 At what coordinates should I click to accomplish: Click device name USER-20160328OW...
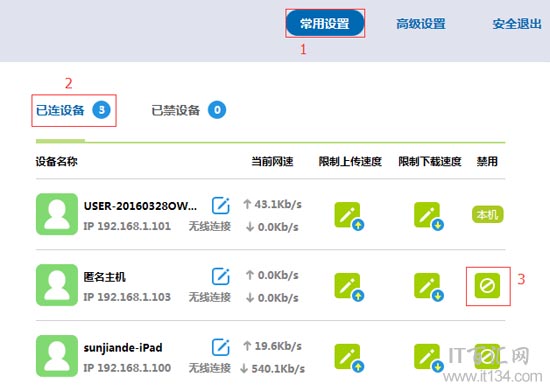pos(140,206)
